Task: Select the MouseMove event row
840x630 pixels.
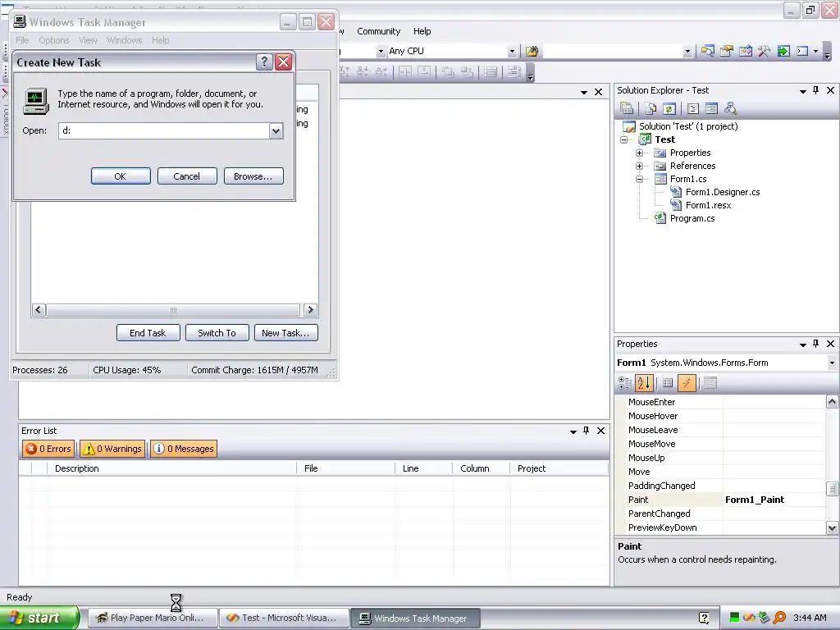Action: [x=726, y=444]
